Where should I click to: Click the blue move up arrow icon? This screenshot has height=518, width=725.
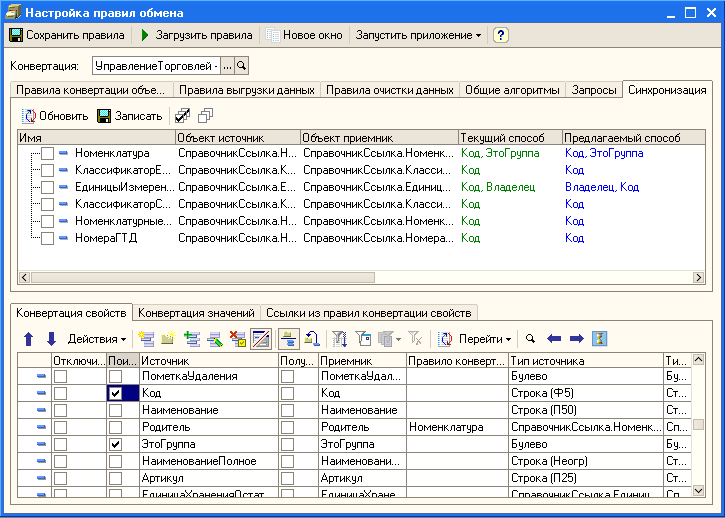(29, 339)
